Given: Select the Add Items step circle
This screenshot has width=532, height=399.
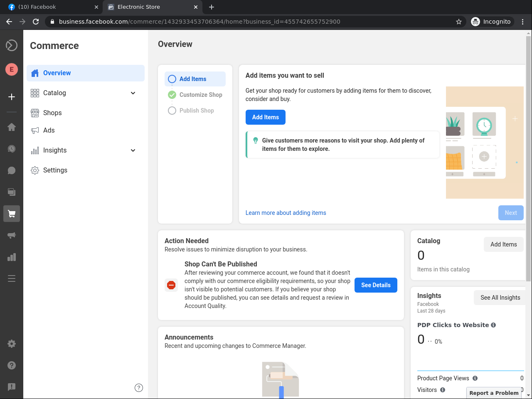Looking at the screenshot, I should [x=172, y=79].
